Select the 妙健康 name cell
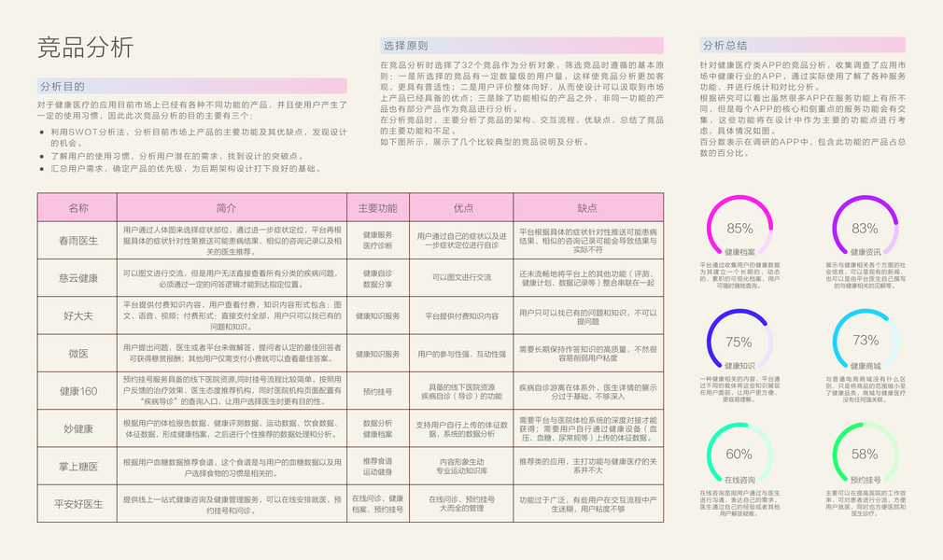943x560 pixels. pyautogui.click(x=77, y=429)
